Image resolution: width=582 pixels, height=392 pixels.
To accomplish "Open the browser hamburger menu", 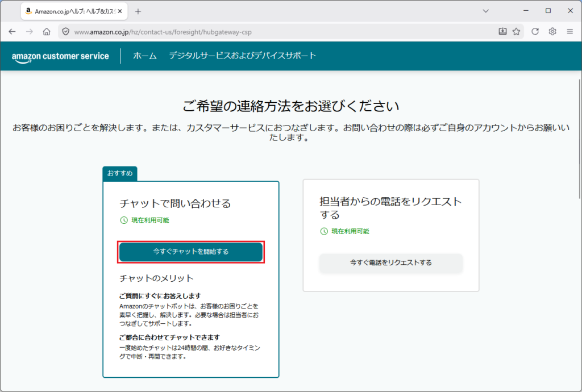I will click(x=569, y=31).
